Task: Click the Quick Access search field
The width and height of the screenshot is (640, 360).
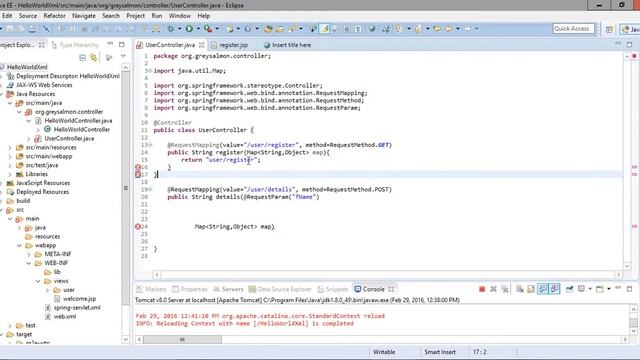Action: pos(573,29)
